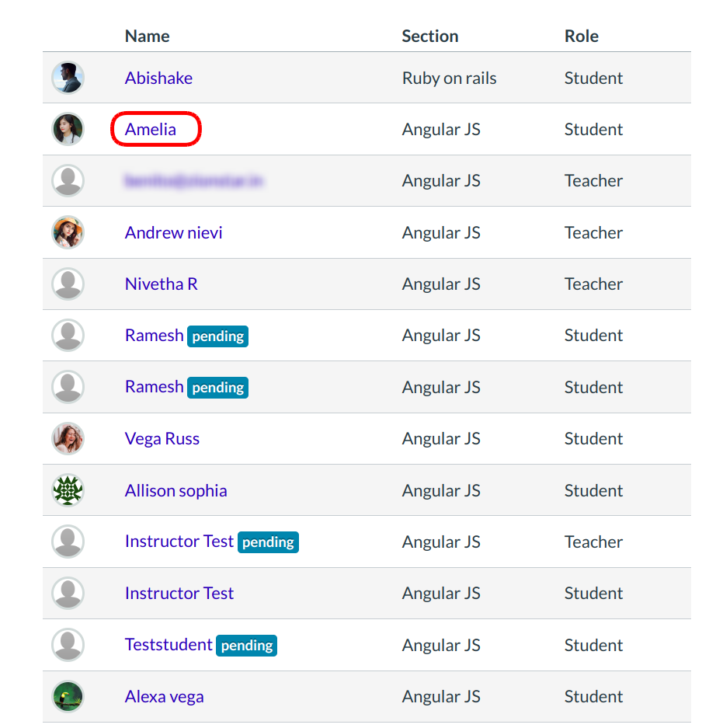Click Amelia's profile picture

pos(68,129)
